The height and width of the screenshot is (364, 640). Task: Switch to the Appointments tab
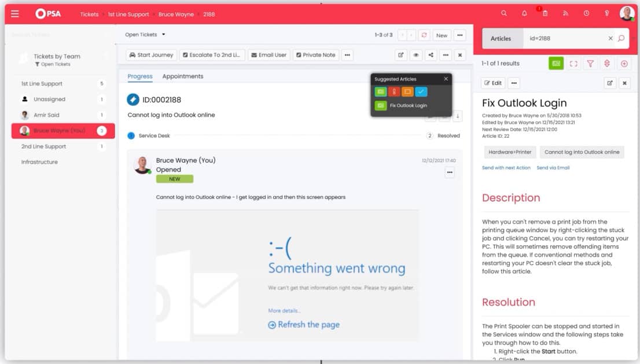182,76
